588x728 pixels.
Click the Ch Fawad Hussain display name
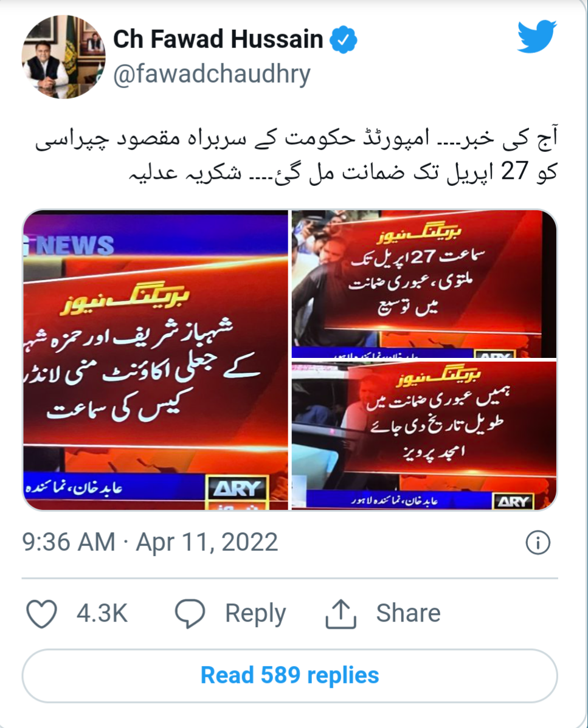coord(218,39)
